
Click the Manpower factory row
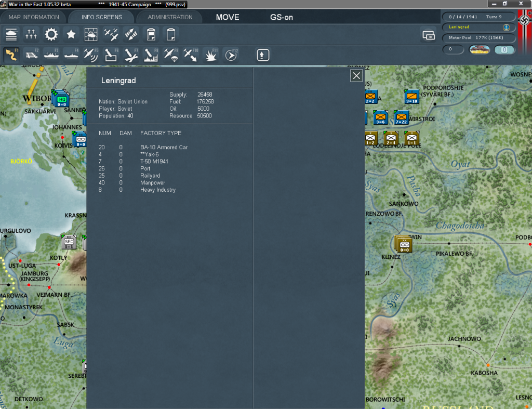point(131,183)
